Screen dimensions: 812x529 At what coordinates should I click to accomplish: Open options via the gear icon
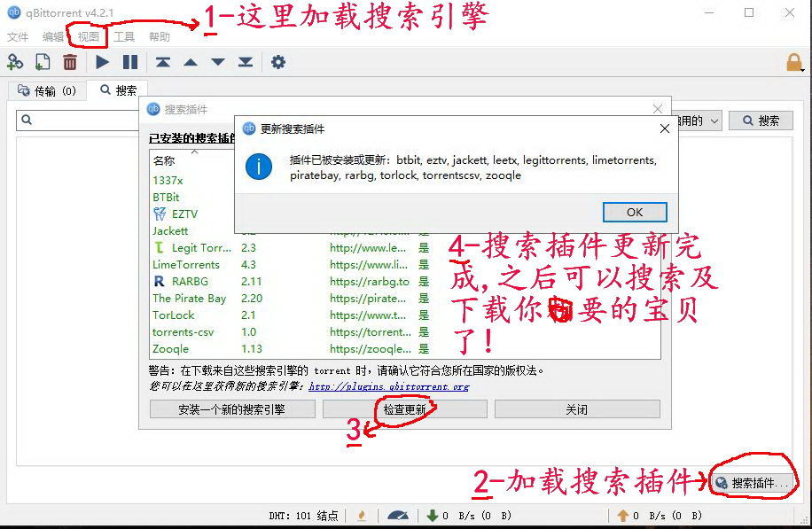click(x=278, y=62)
